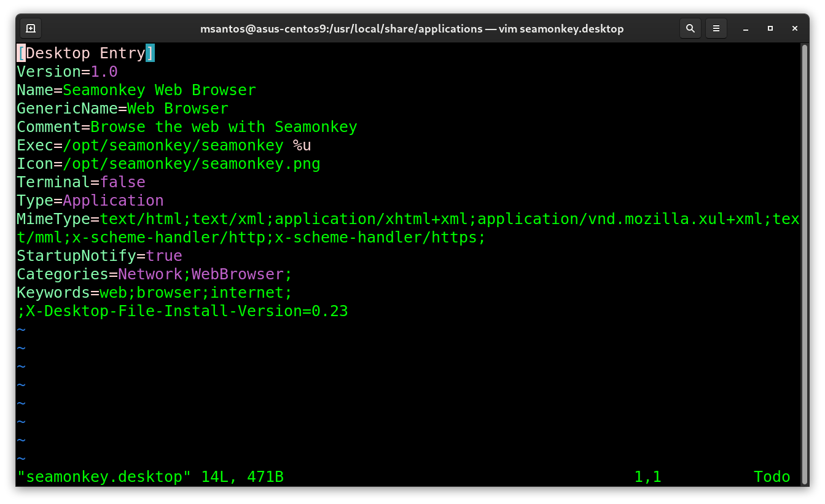Click the Name=Seamonkey Web Browser line
The height and width of the screenshot is (504, 825).
click(x=136, y=90)
